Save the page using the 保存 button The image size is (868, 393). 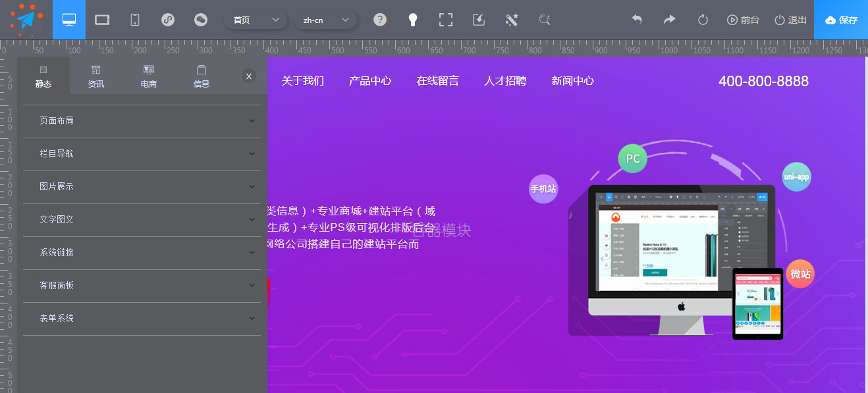point(841,20)
